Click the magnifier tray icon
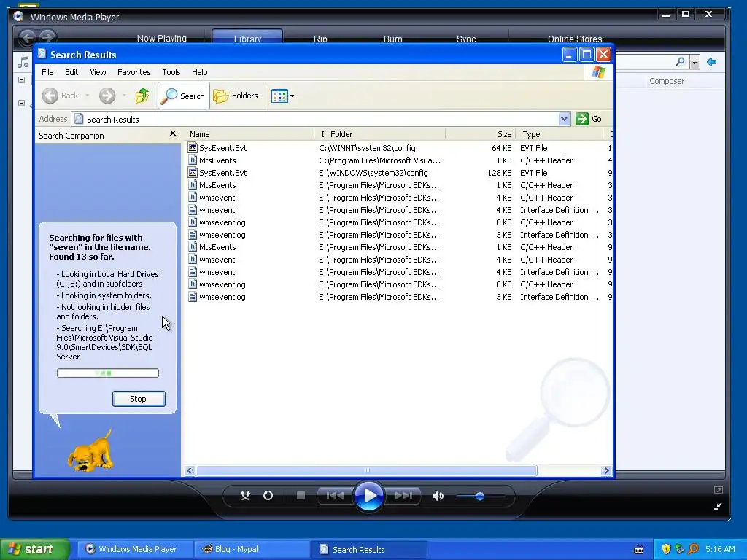Screen dimensions: 747x560 coord(694,549)
